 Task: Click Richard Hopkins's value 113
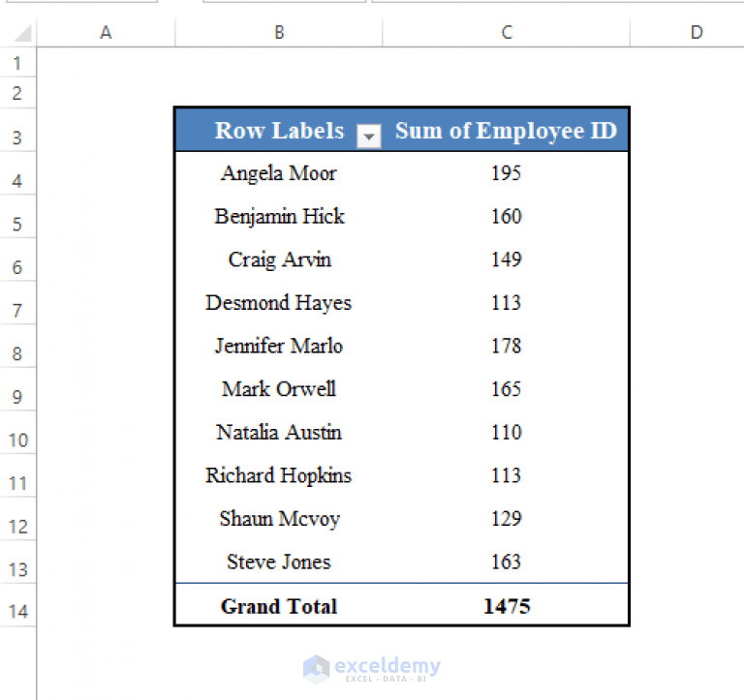(x=506, y=475)
